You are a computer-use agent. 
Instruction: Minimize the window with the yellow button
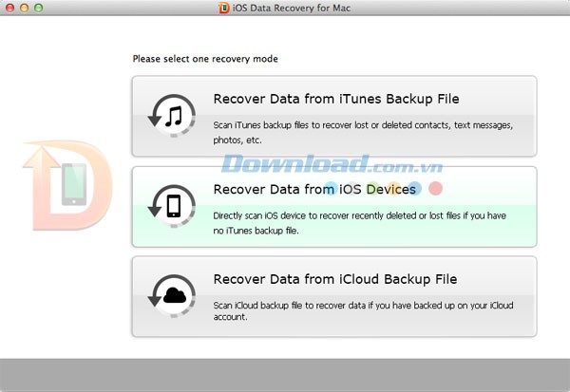27,9
